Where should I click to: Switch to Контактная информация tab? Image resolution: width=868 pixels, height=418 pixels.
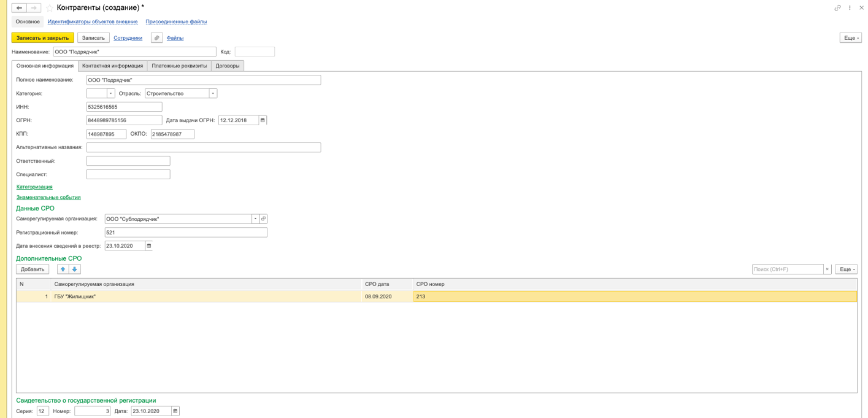coord(112,66)
